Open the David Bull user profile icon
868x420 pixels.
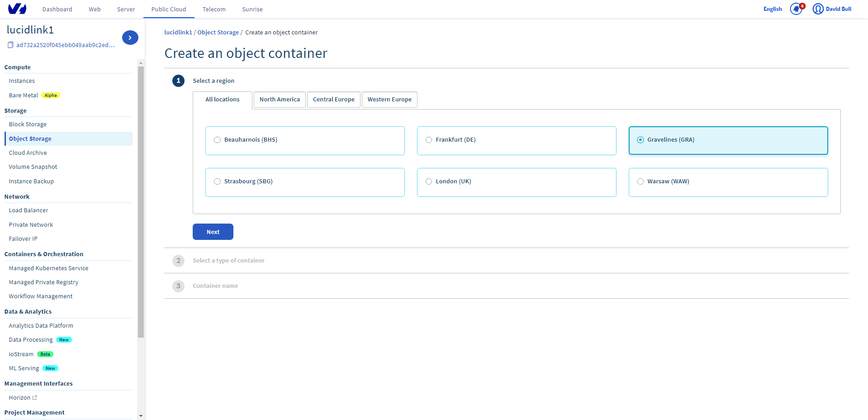[x=818, y=9]
